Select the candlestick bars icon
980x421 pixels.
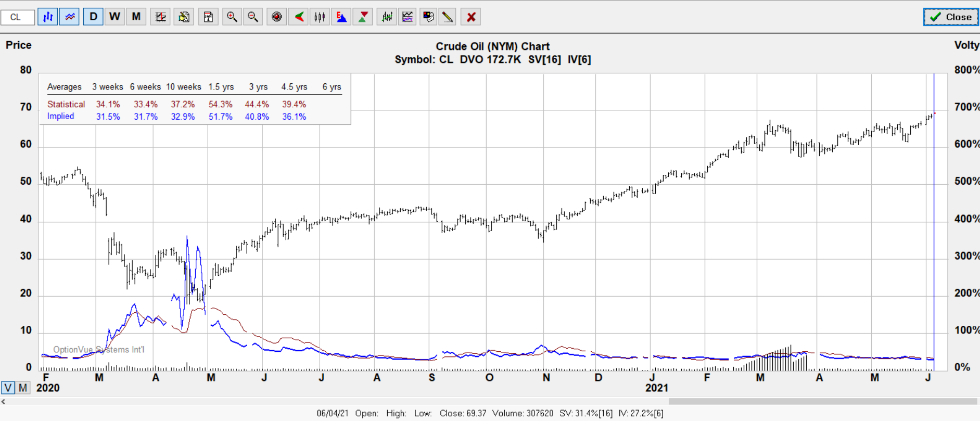[320, 17]
